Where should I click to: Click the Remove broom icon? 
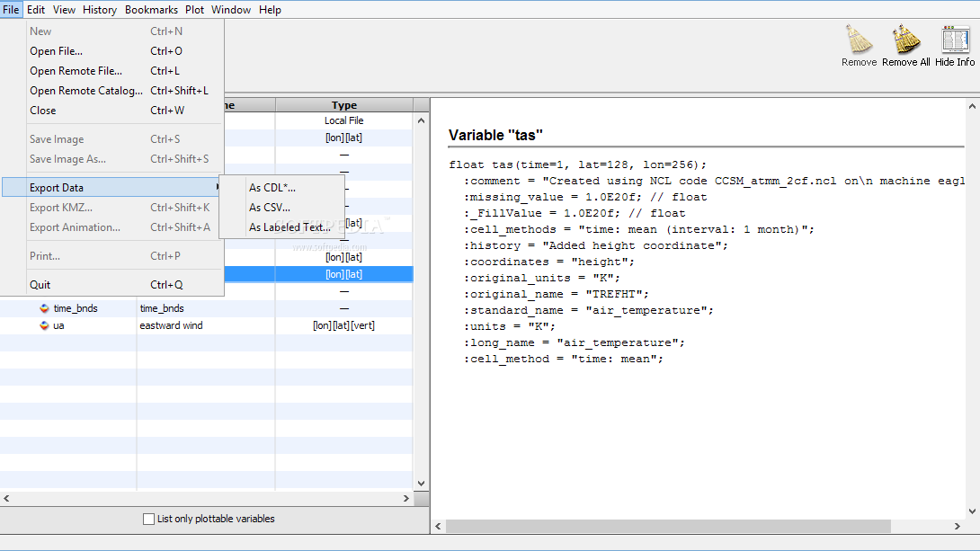click(x=859, y=39)
